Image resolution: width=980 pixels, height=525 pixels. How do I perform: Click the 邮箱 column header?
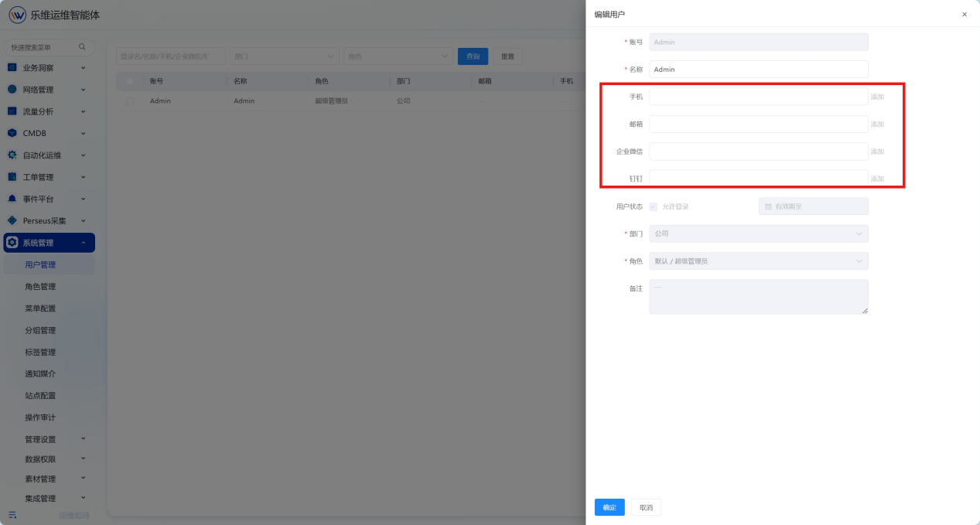(x=485, y=81)
